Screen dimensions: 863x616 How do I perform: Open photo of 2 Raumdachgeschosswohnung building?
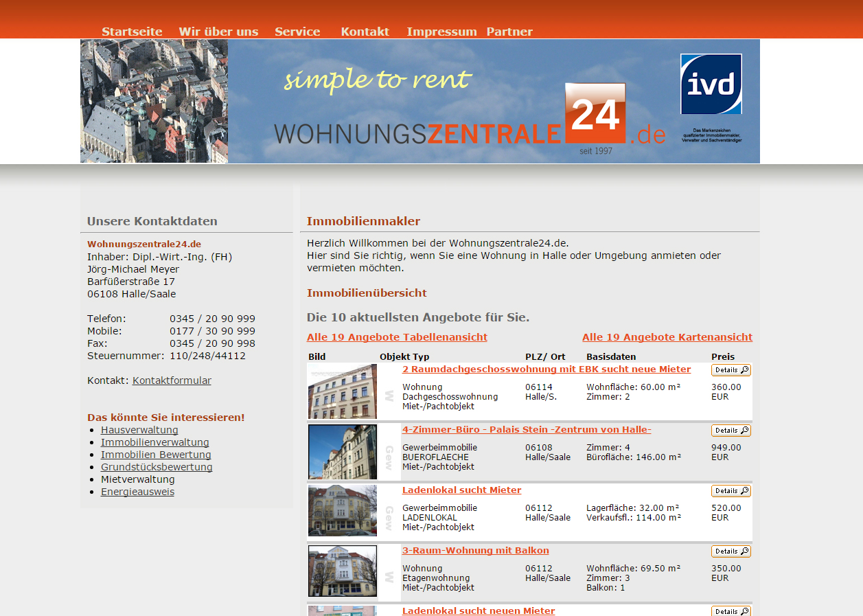343,391
